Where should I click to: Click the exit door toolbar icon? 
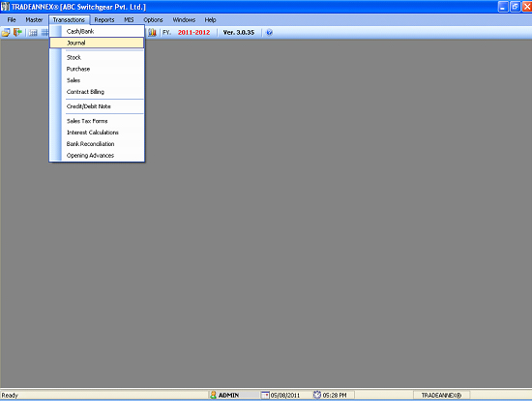click(x=17, y=33)
